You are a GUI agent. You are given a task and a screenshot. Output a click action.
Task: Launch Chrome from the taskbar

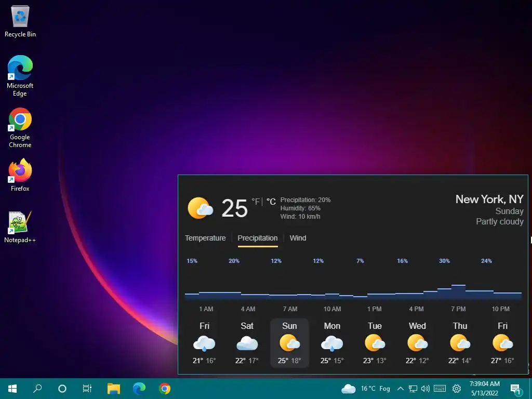point(165,389)
